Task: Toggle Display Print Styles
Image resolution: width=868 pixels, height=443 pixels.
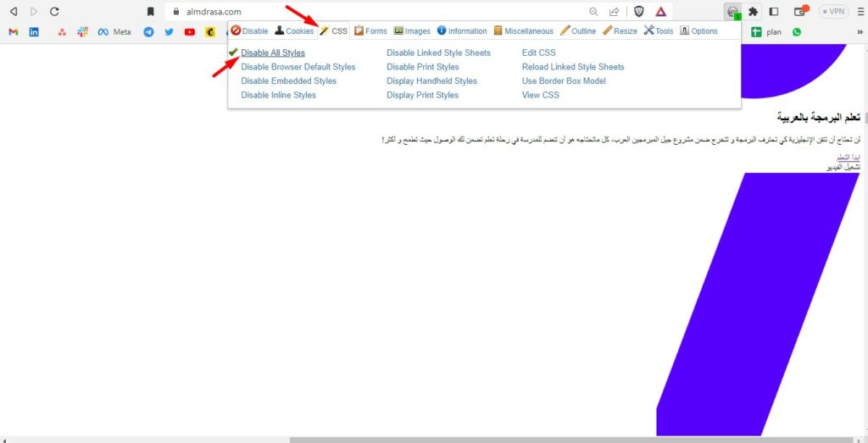Action: 422,95
